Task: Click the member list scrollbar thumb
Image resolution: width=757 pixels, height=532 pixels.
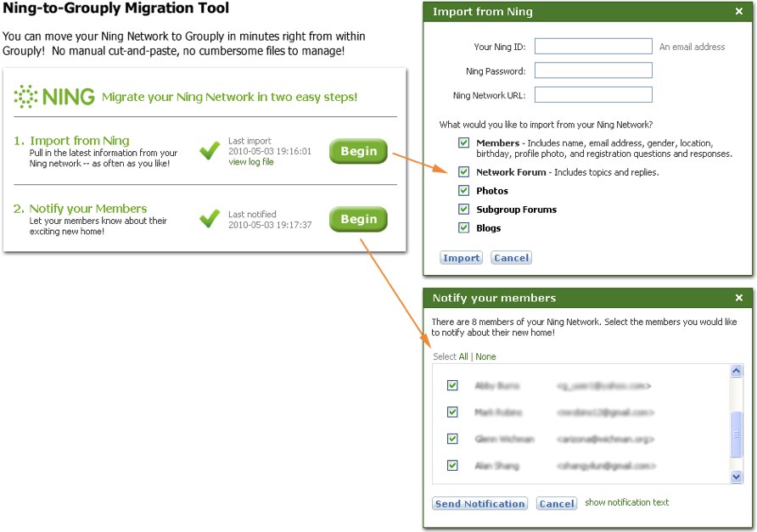Action: tap(737, 434)
